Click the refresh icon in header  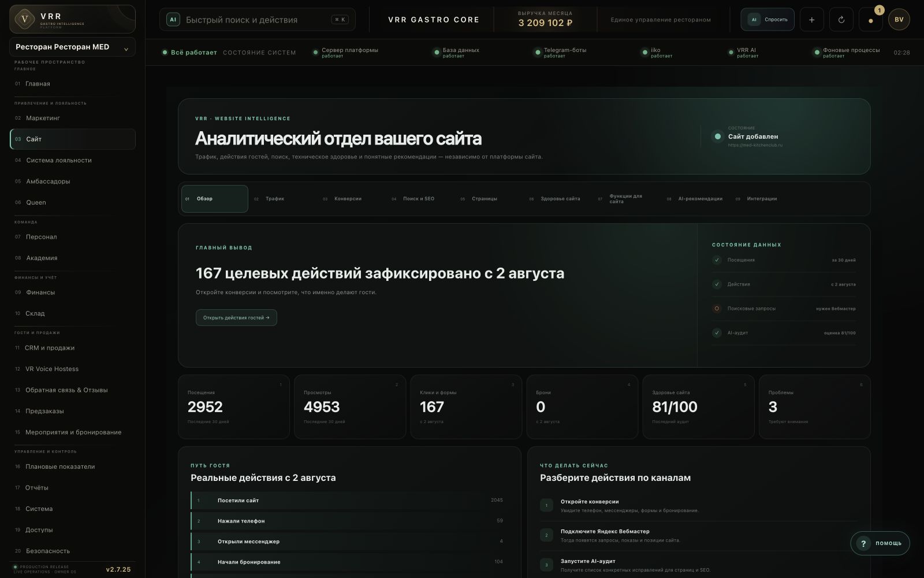pyautogui.click(x=841, y=20)
